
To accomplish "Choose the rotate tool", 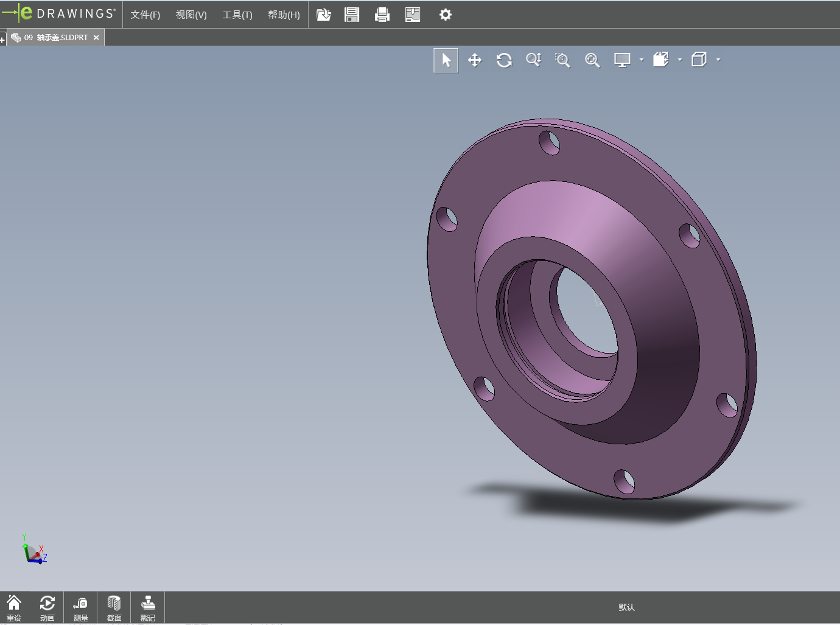I will coord(504,60).
